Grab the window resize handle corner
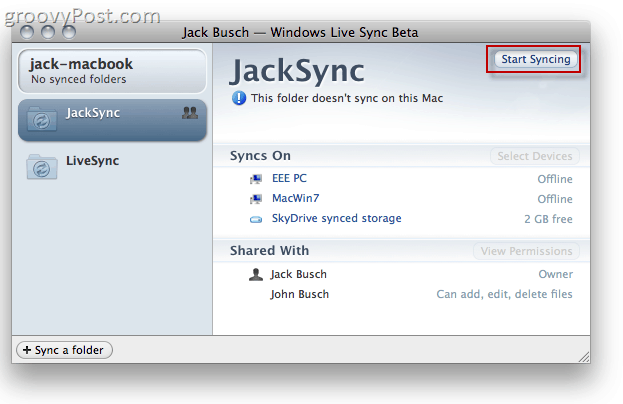This screenshot has width=623, height=404. pos(583,357)
